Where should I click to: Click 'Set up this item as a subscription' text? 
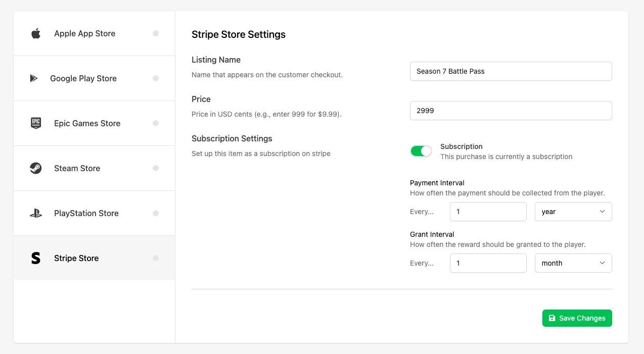tap(261, 154)
